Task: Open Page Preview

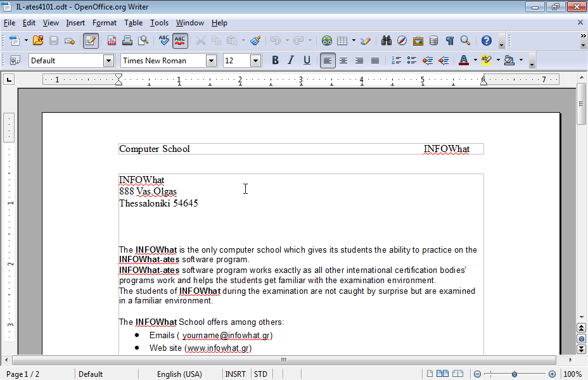Action: [143, 41]
